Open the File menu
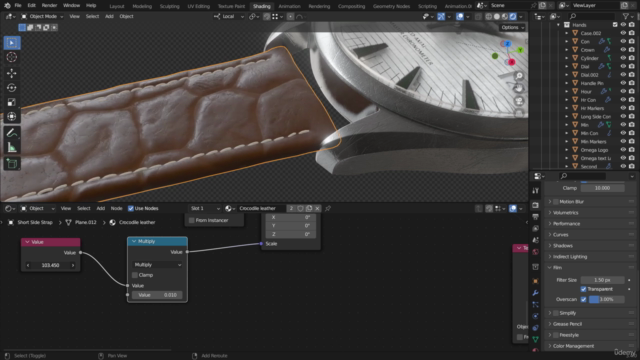Viewport: 640px width, 360px height. (18, 6)
